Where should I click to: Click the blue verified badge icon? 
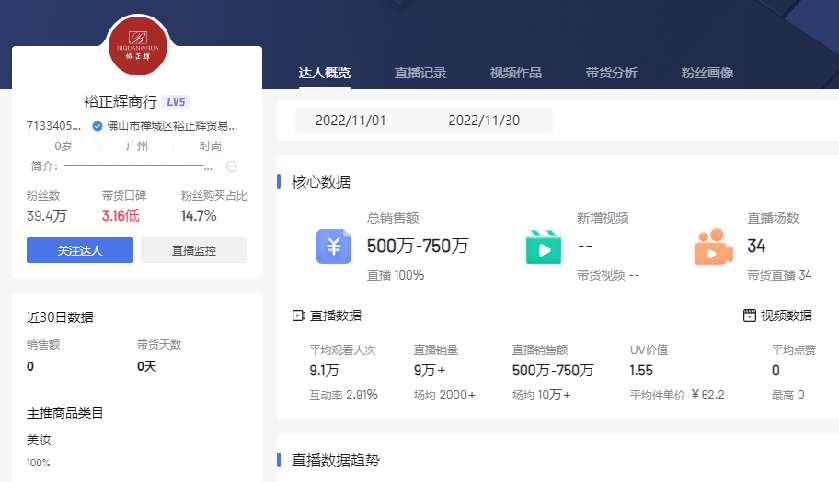pos(97,126)
